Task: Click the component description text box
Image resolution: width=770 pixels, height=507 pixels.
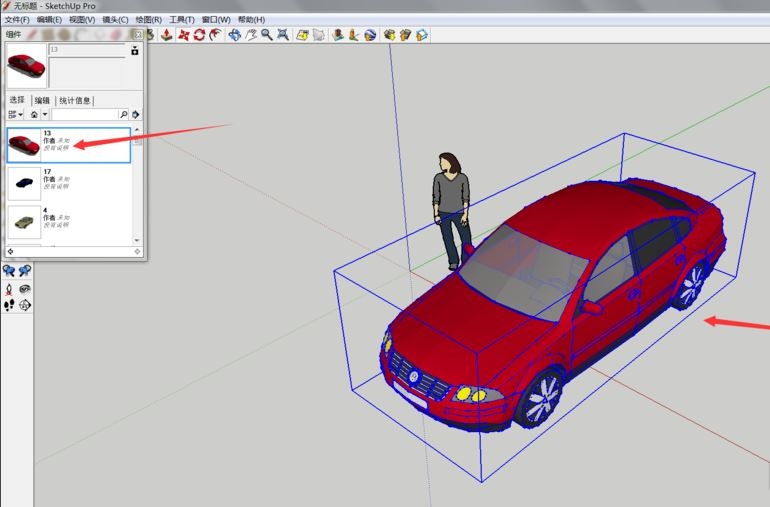Action: click(x=87, y=73)
